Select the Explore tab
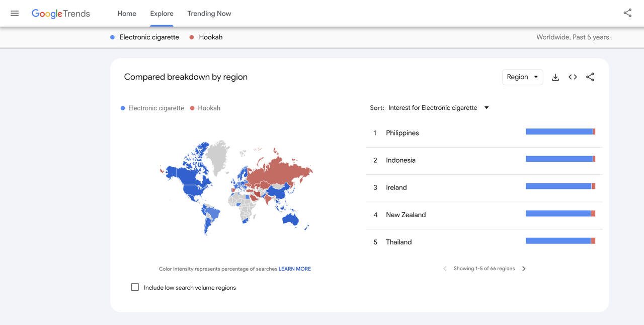 pyautogui.click(x=162, y=14)
